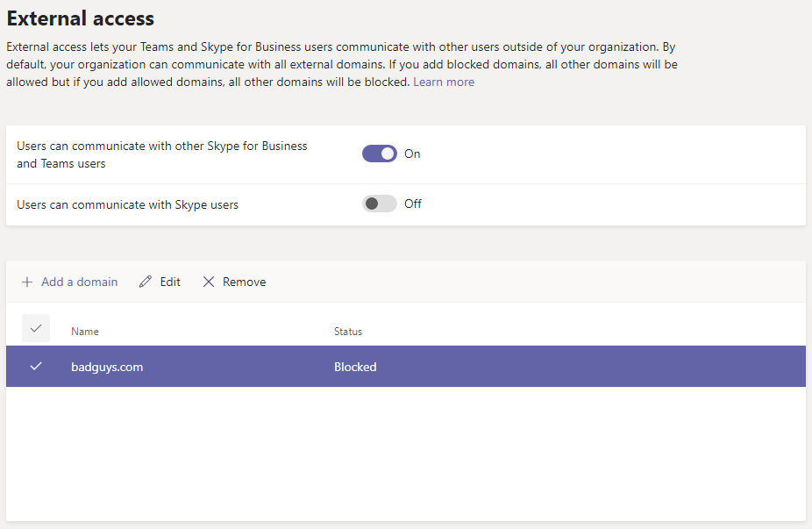This screenshot has width=812, height=529.
Task: Uncheck the select-all checkbox in the table header
Action: (x=36, y=327)
